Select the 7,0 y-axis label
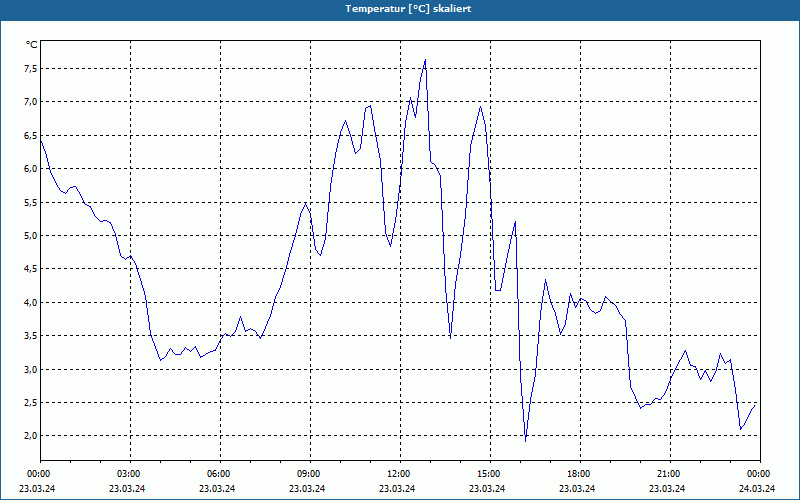 pyautogui.click(x=30, y=102)
